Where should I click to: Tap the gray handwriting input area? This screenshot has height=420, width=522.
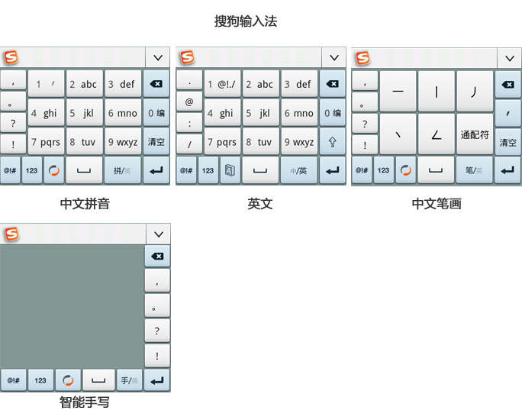pyautogui.click(x=72, y=305)
